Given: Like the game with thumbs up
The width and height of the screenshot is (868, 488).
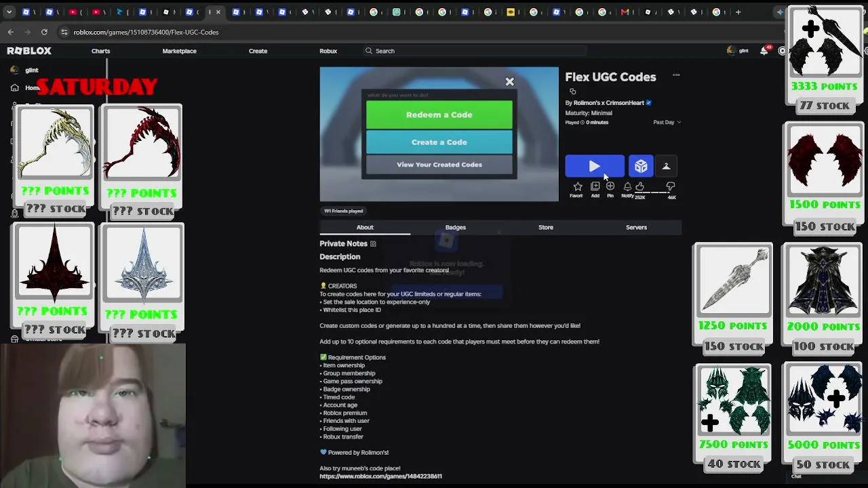Looking at the screenshot, I should point(639,186).
